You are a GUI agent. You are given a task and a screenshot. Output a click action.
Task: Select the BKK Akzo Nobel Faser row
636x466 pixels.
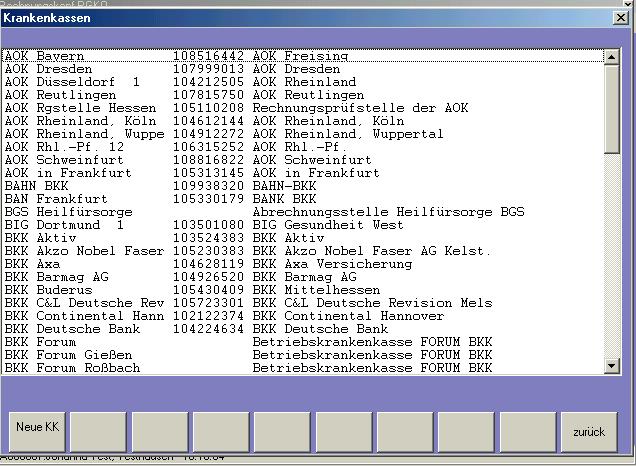[x=303, y=251]
